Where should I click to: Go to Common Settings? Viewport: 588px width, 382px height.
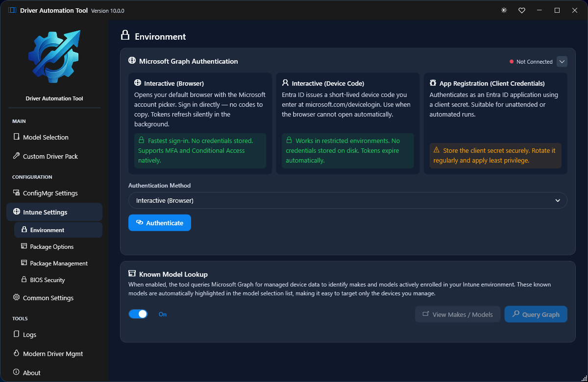(54, 298)
